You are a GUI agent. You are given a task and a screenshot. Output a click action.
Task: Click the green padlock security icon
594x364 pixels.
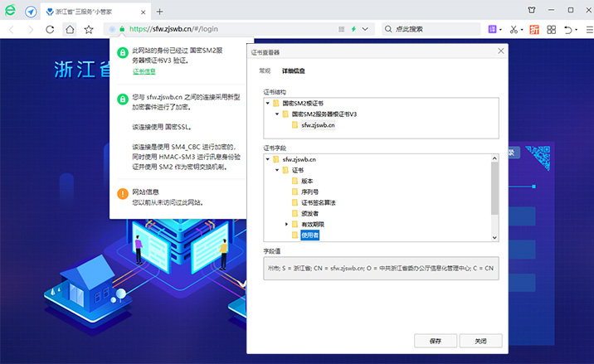[122, 29]
